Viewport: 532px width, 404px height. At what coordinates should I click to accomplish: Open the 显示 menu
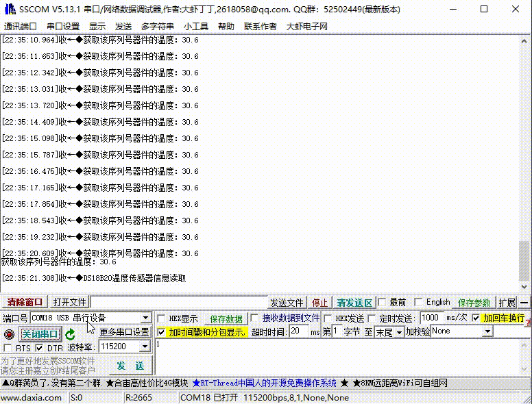97,26
